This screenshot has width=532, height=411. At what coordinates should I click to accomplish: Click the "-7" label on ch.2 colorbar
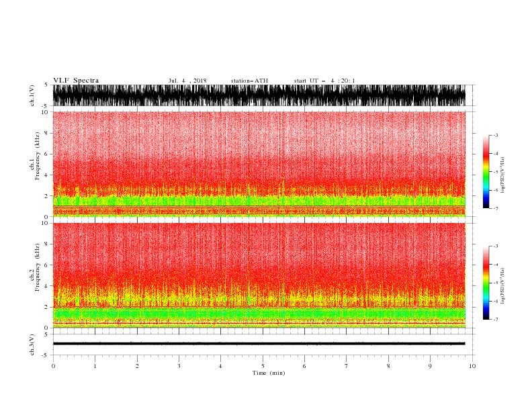tap(496, 320)
